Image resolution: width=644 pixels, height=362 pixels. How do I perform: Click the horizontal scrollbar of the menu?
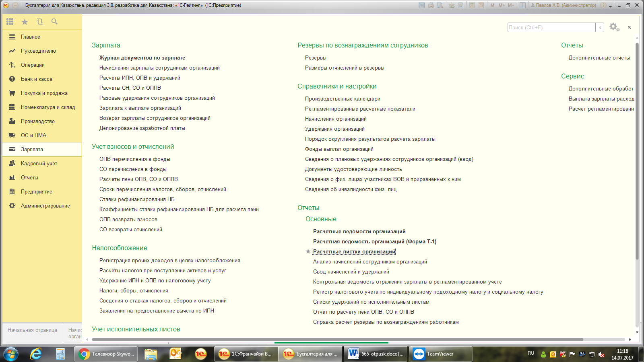click(x=337, y=339)
